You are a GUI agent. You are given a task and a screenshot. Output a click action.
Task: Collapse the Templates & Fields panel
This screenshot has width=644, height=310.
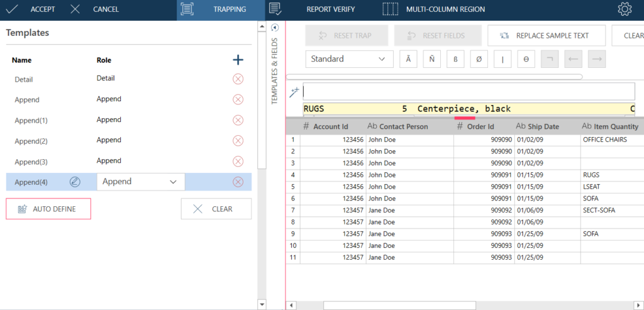pos(274,28)
